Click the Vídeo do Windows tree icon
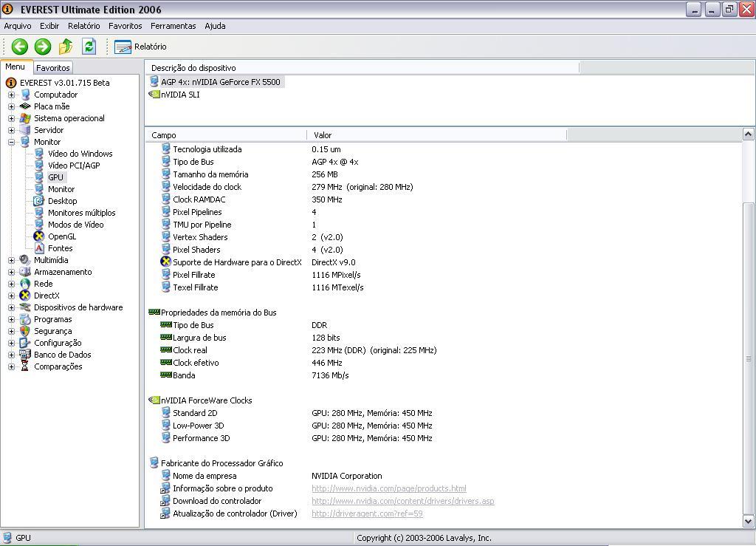 click(39, 154)
